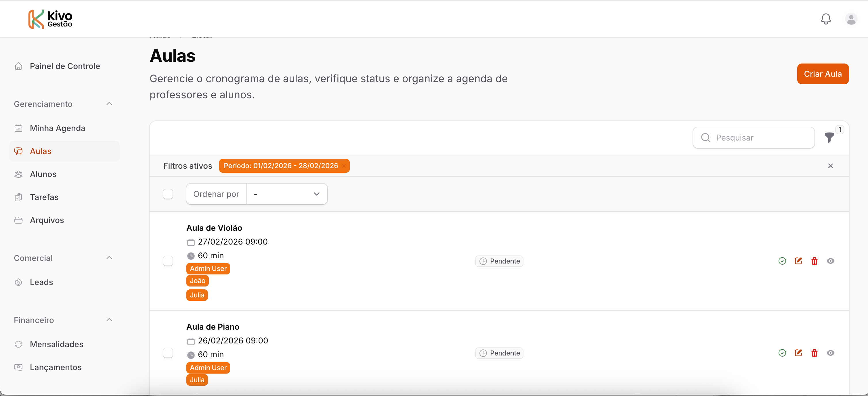Open the user profile avatar menu
Image resolution: width=868 pixels, height=396 pixels.
851,19
